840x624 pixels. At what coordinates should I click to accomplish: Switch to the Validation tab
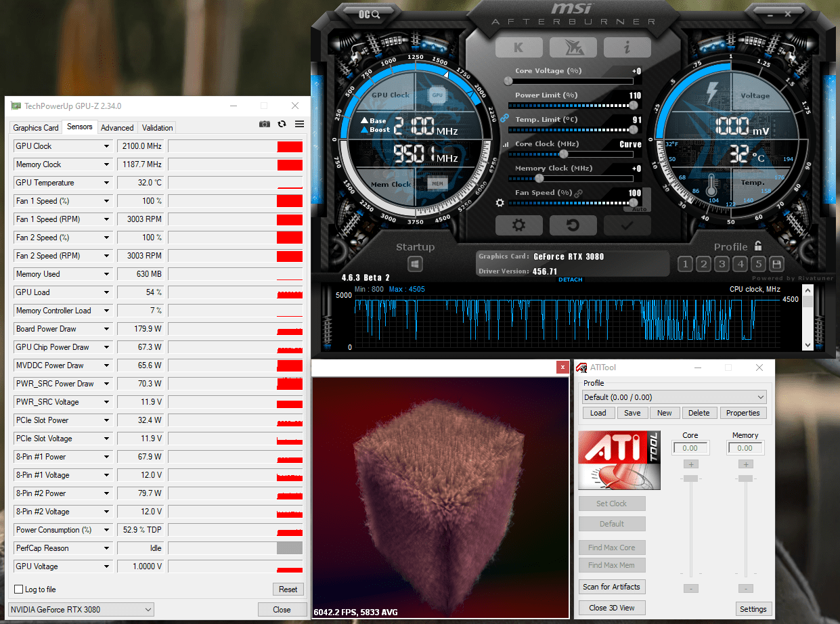[x=158, y=128]
